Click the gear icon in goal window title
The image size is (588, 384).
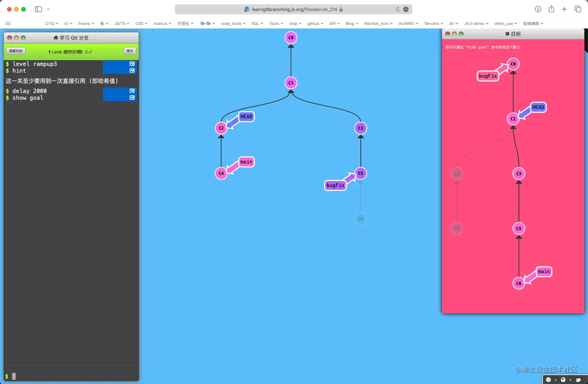(507, 34)
